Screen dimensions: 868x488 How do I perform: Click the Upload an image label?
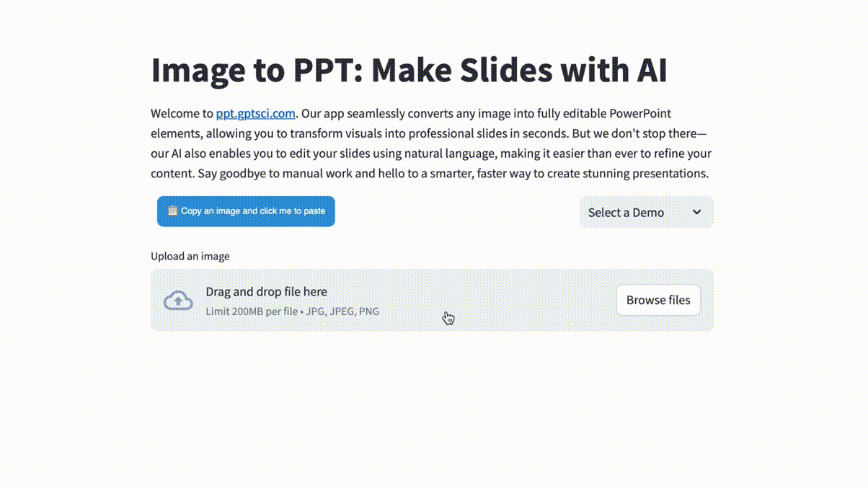(x=190, y=256)
